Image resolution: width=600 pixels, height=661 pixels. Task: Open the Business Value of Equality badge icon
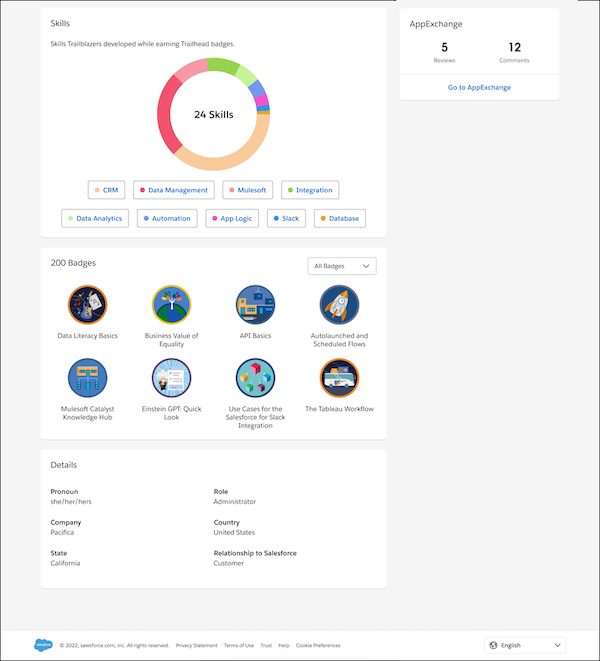(172, 305)
